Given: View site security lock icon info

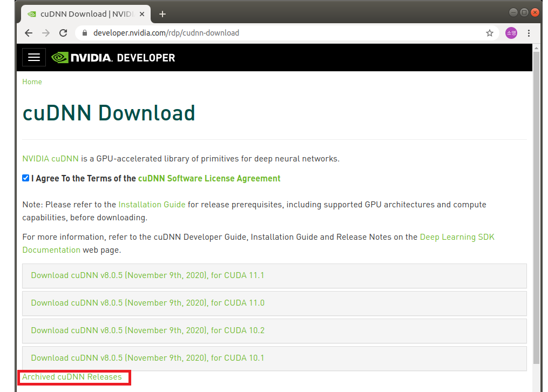Looking at the screenshot, I should [85, 33].
